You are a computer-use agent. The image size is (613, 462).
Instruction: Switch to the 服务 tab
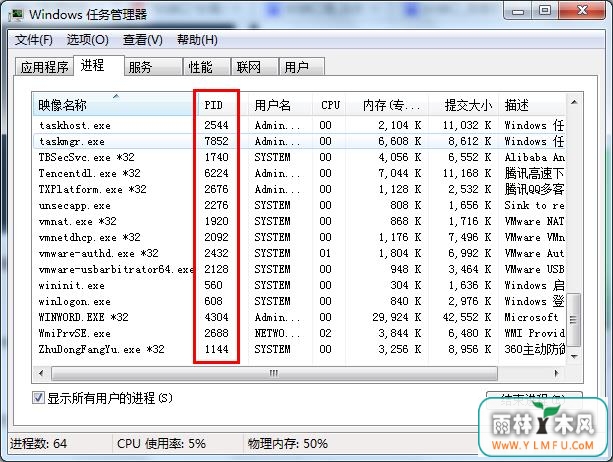coord(153,67)
